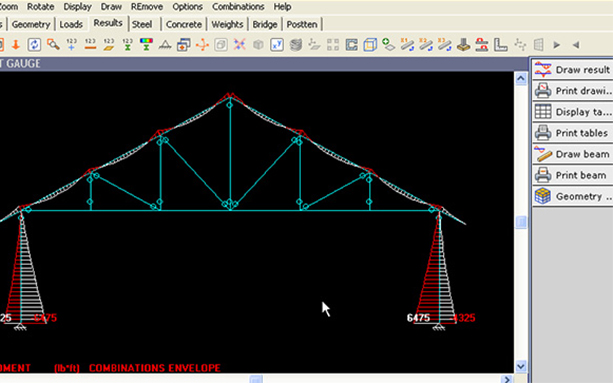Screen dimensions: 613x383
Task: Select the Results tab
Action: (108, 23)
